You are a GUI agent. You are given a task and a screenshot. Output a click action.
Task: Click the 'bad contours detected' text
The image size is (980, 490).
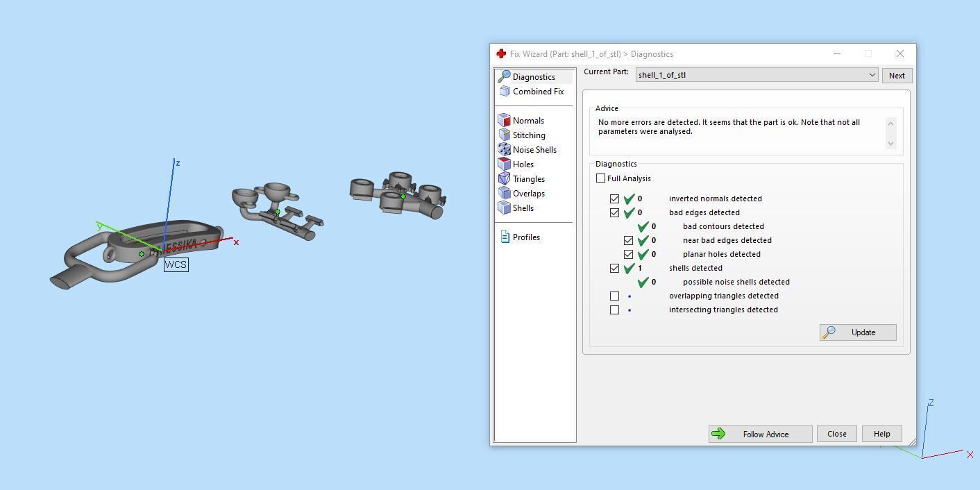pyautogui.click(x=723, y=226)
